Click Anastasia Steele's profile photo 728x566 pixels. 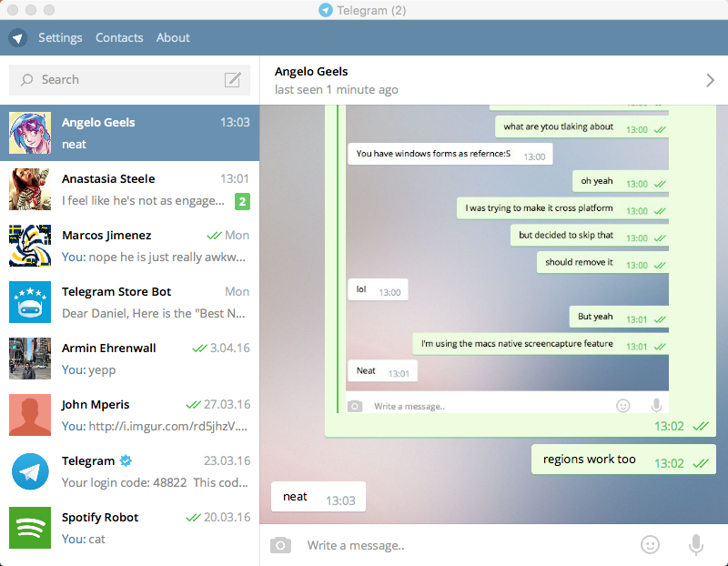(30, 189)
